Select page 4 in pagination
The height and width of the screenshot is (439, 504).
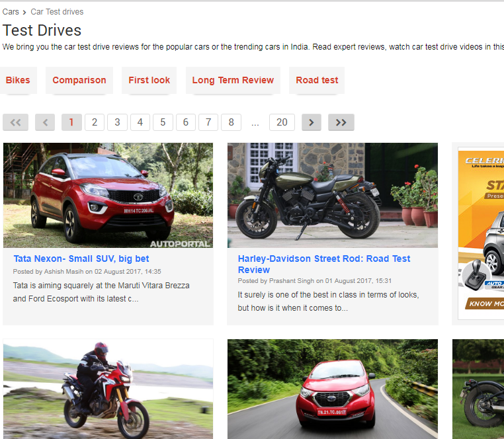[x=140, y=122]
